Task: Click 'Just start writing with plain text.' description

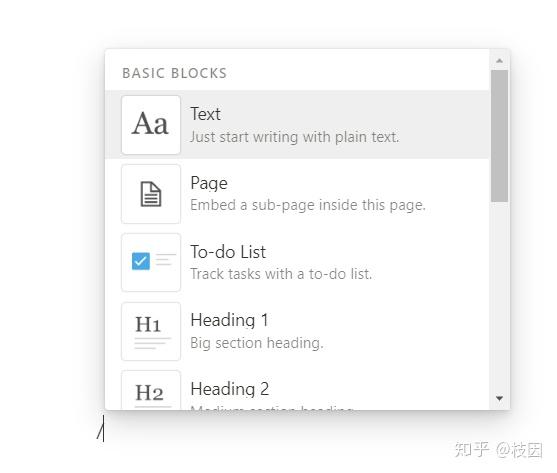Action: (x=294, y=137)
